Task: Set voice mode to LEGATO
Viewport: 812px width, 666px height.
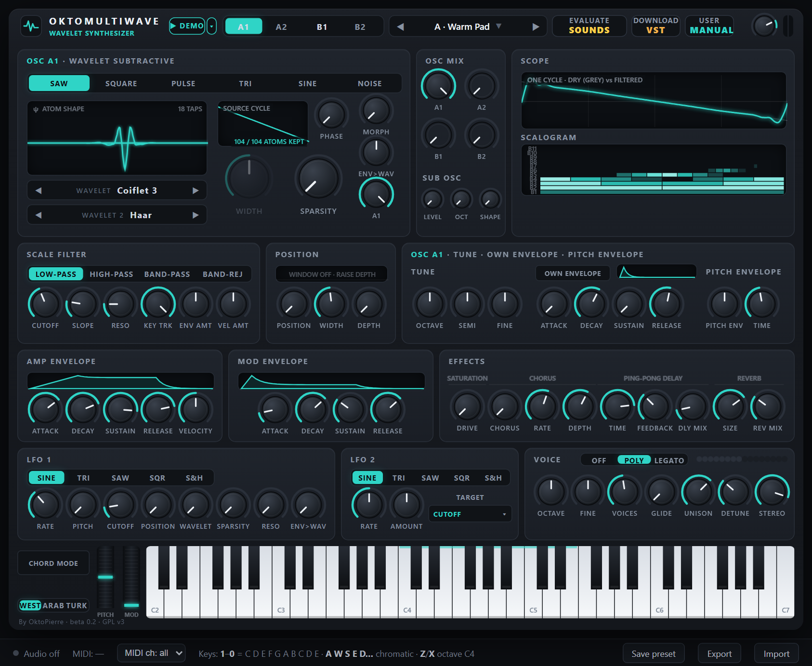Action: pos(669,460)
